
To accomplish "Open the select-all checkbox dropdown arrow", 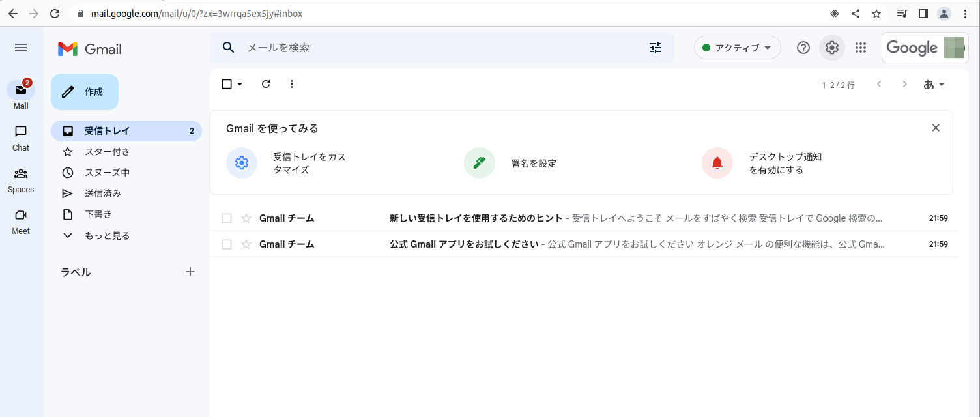I will (240, 84).
